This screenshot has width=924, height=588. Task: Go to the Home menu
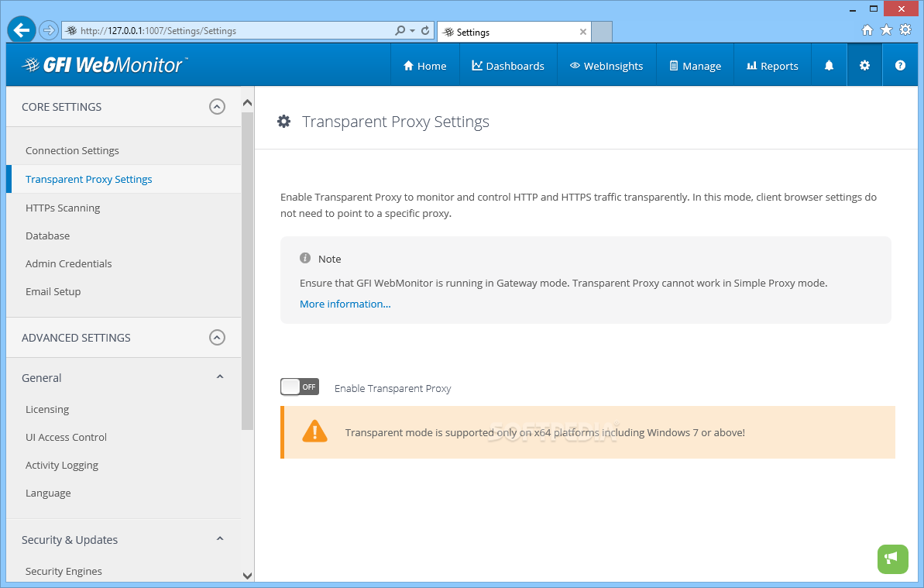click(425, 66)
